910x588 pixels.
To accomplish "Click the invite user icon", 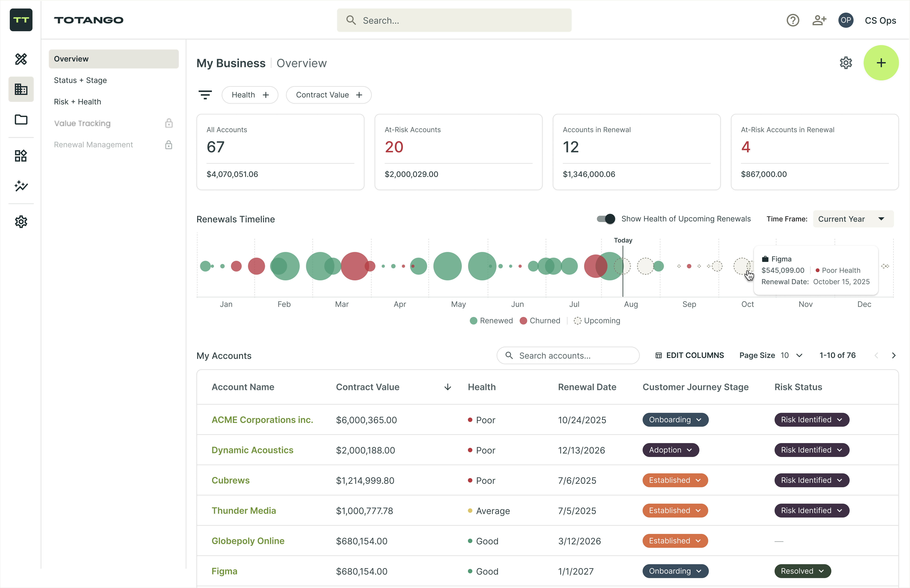I will tap(819, 20).
